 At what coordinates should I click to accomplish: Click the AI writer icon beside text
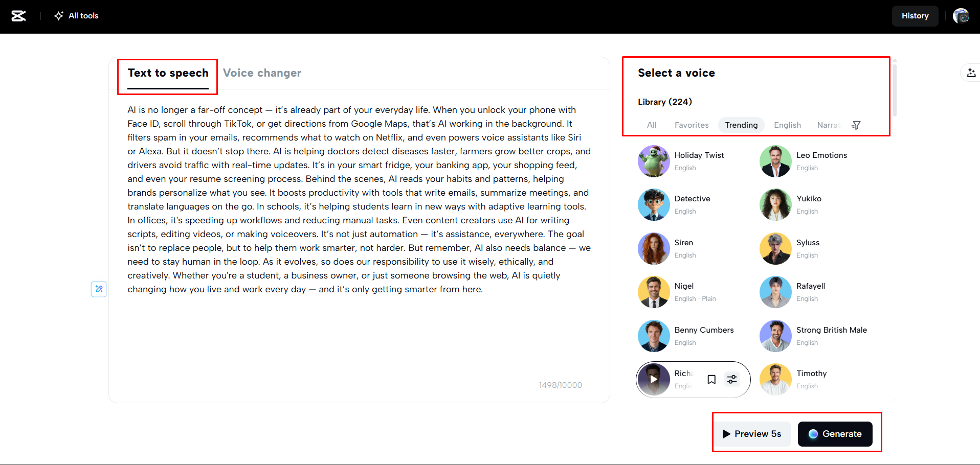(x=99, y=289)
